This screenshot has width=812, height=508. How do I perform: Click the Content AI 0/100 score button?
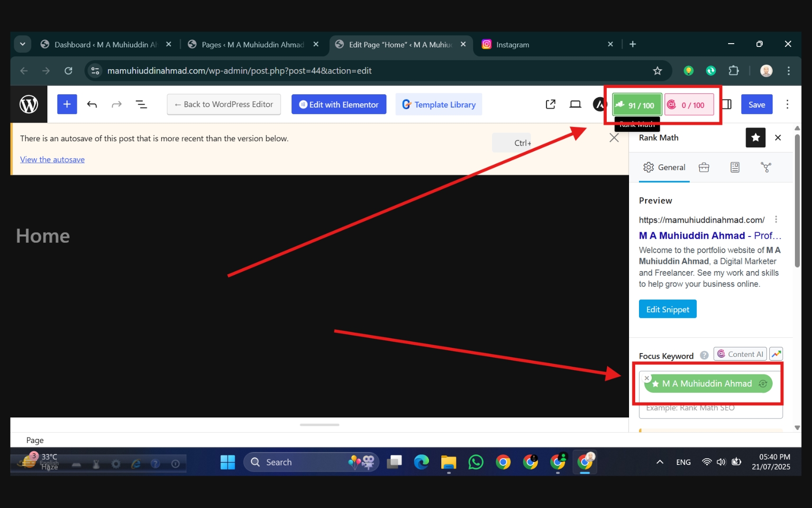pyautogui.click(x=689, y=105)
